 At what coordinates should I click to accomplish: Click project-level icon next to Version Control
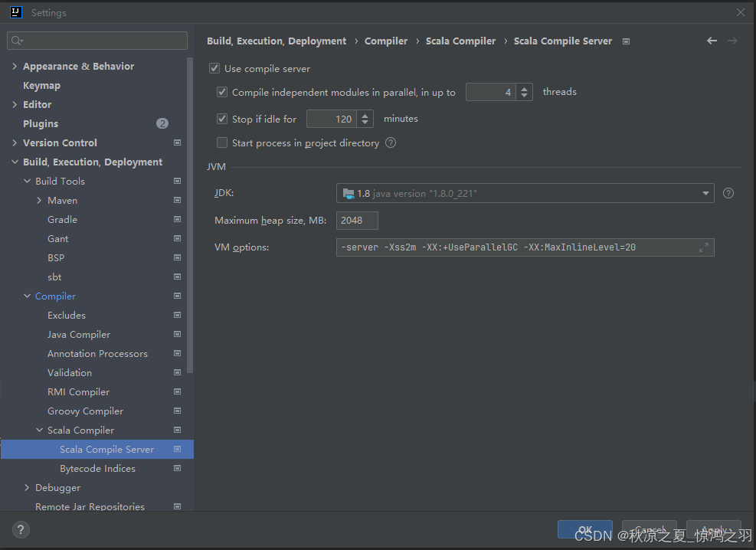tap(177, 142)
